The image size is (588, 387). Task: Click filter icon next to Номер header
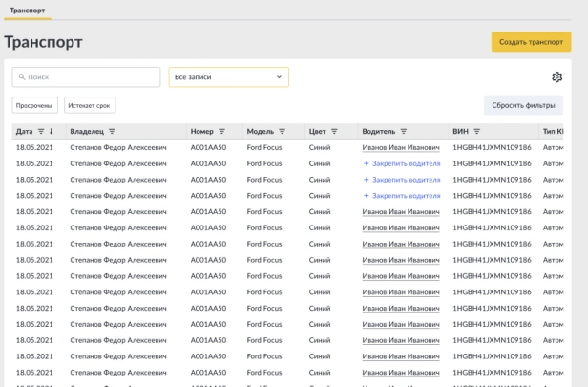point(221,131)
